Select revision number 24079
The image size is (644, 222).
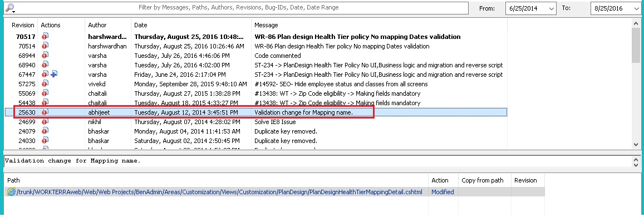click(27, 131)
